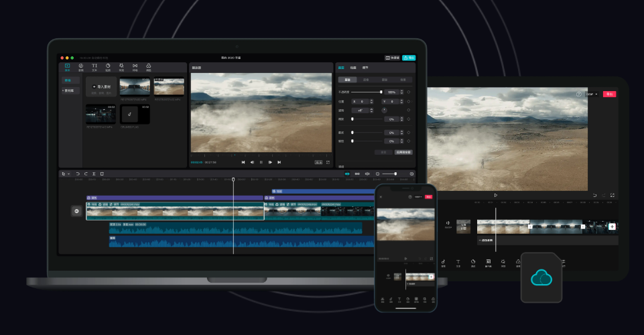Viewport: 644px width, 335px height.
Task: Open the Media tab in laptop editor
Action: coord(68,67)
